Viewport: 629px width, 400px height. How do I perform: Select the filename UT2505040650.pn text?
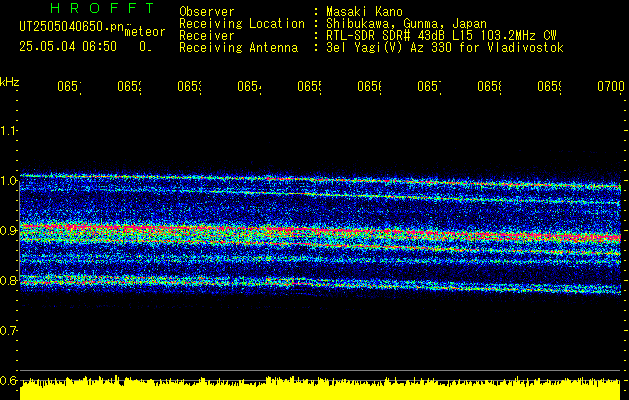pyautogui.click(x=72, y=27)
